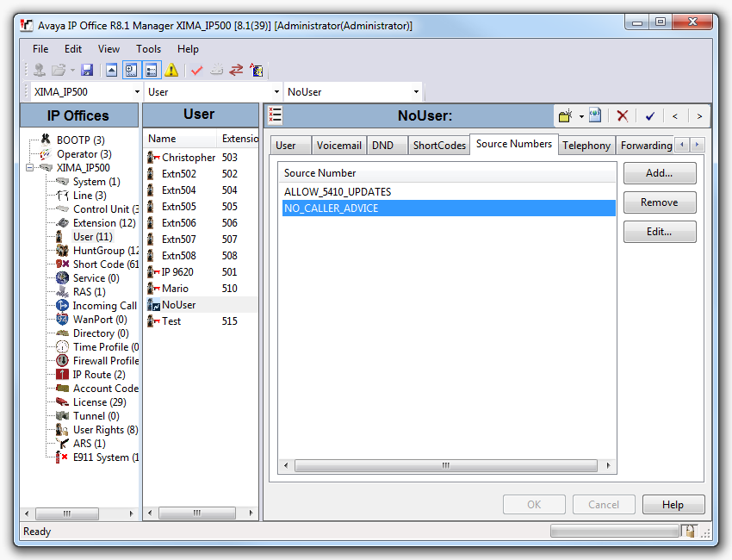732x560 pixels.
Task: Save configuration with floppy disk icon
Action: coord(87,70)
